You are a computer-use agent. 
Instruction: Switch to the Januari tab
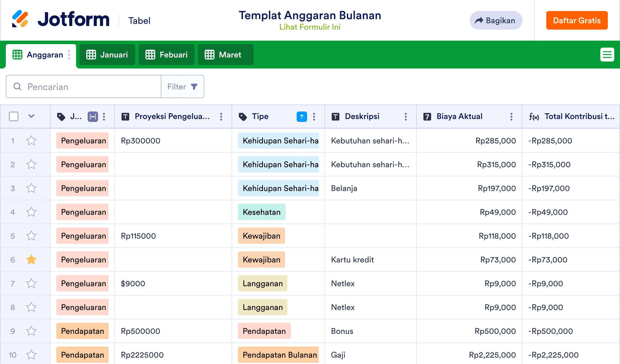(107, 55)
